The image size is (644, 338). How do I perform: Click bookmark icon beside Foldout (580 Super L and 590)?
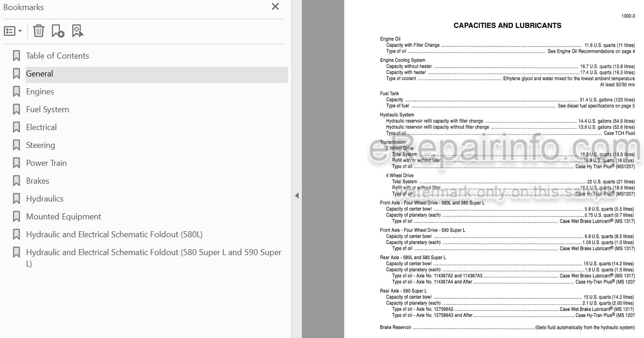coord(16,252)
